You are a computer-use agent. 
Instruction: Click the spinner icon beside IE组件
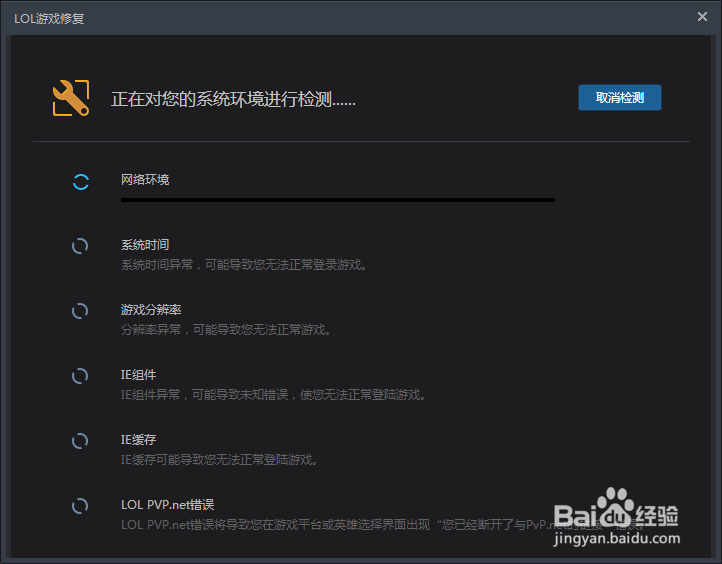tap(80, 376)
